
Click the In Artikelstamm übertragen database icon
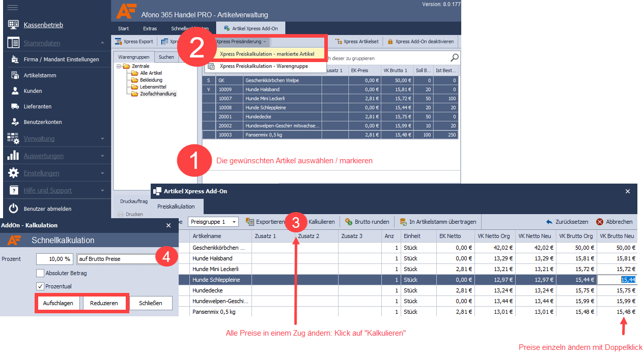(x=403, y=222)
